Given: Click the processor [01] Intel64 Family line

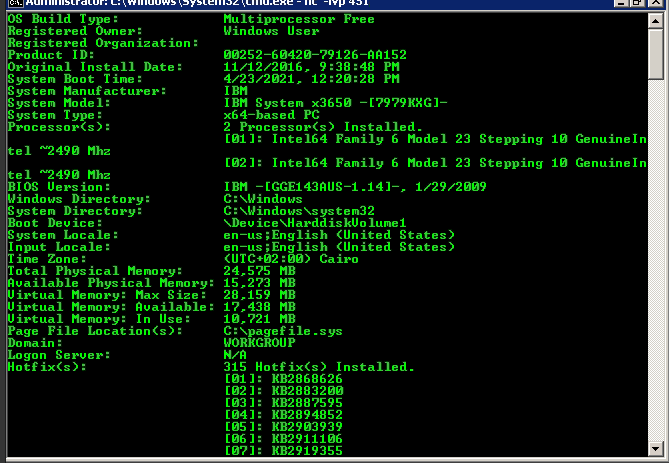Looking at the screenshot, I should [435, 139].
